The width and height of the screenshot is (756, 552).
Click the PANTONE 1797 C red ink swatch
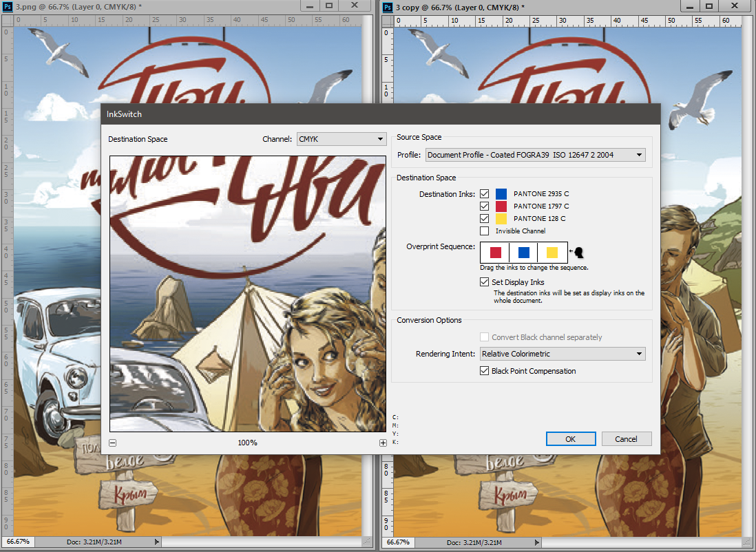click(501, 206)
